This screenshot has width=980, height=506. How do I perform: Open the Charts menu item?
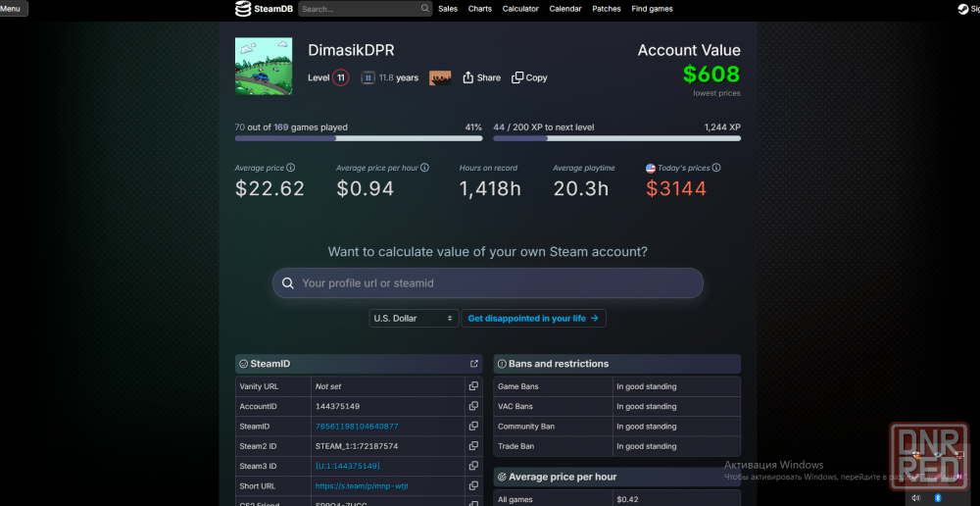tap(480, 9)
